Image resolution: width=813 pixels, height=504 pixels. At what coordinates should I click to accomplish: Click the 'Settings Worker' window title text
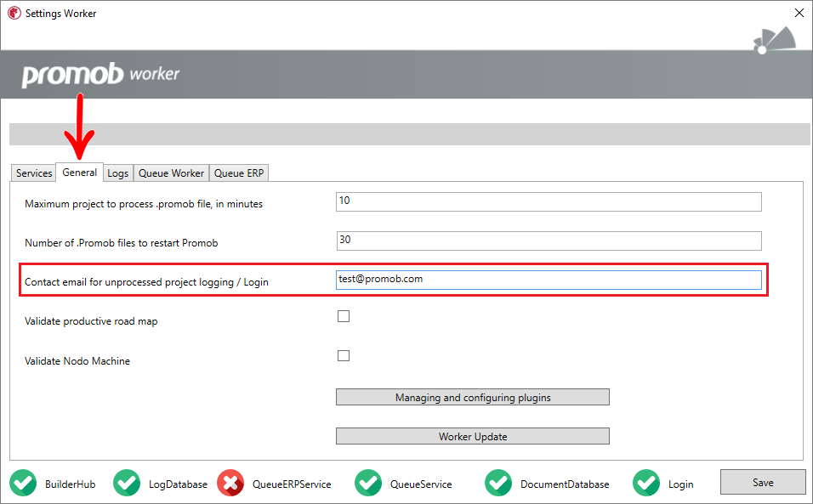click(60, 14)
